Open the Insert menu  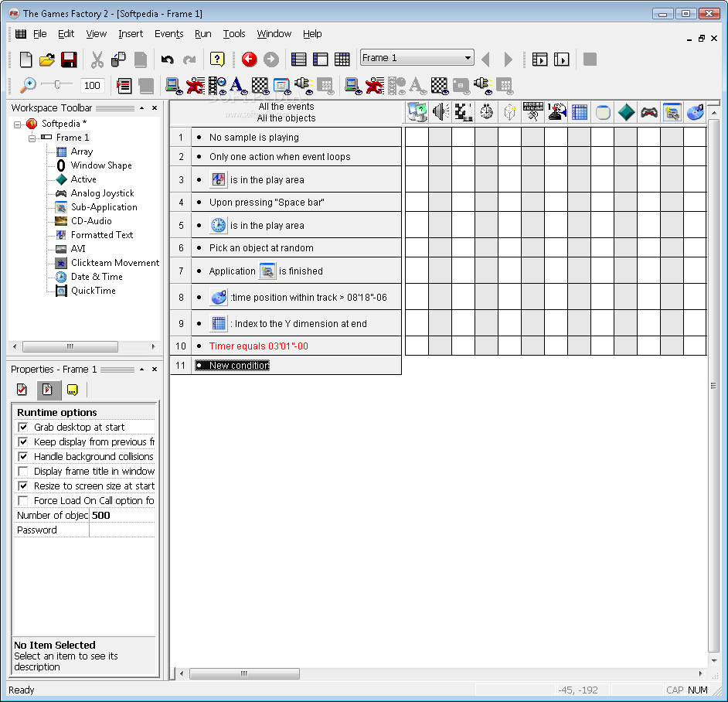131,34
